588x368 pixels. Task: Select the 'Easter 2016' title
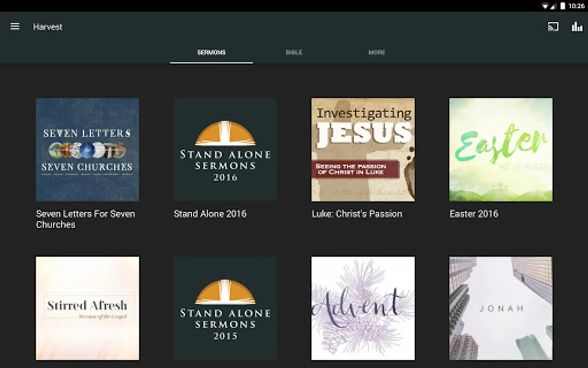coord(474,214)
